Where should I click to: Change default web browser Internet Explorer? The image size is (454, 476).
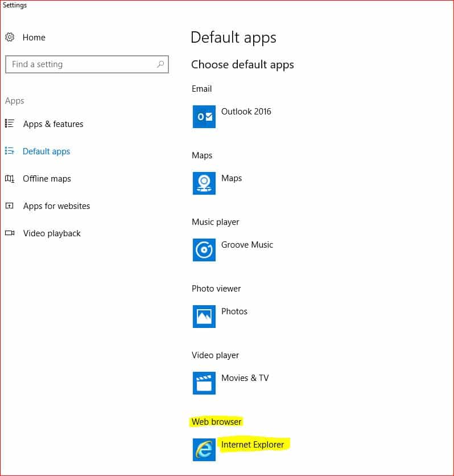(253, 445)
